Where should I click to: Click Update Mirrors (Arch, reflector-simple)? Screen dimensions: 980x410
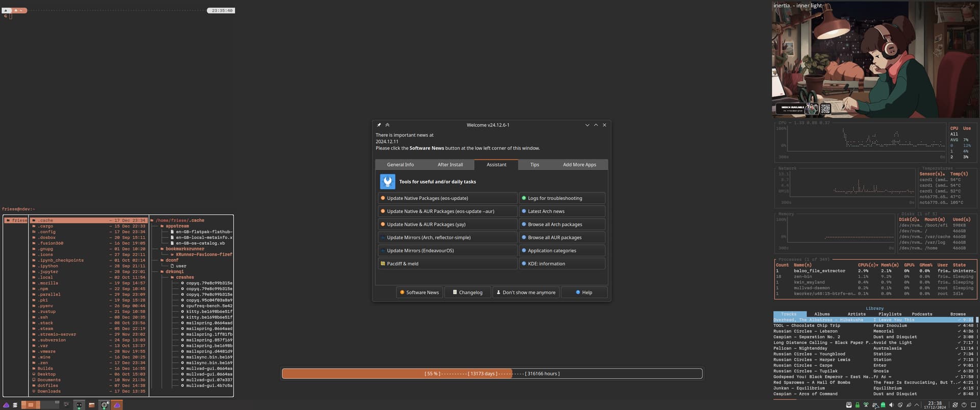tap(448, 238)
